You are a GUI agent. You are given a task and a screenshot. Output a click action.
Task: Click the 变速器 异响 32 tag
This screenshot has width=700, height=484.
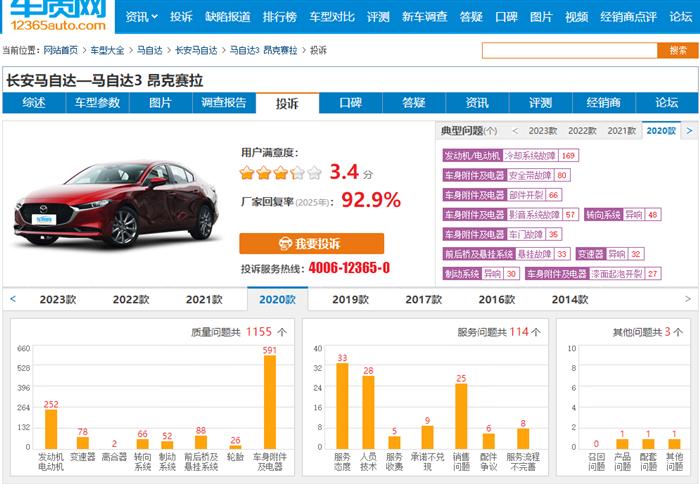(x=610, y=254)
